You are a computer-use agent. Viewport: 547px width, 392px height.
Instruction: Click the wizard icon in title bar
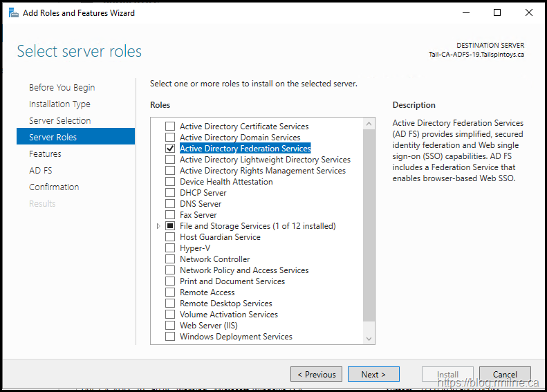coord(12,12)
